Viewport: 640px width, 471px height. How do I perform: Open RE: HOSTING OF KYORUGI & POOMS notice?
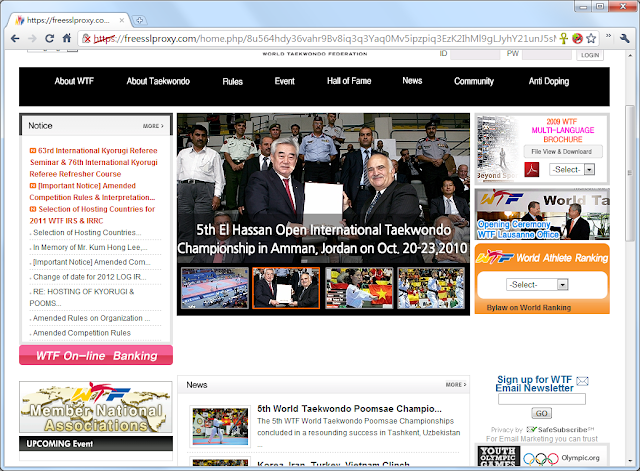82,297
